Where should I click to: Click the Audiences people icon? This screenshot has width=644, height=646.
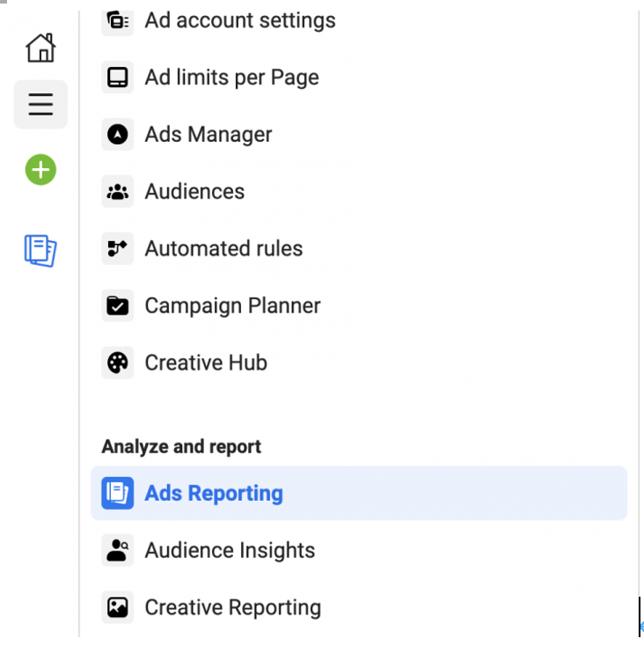(117, 192)
